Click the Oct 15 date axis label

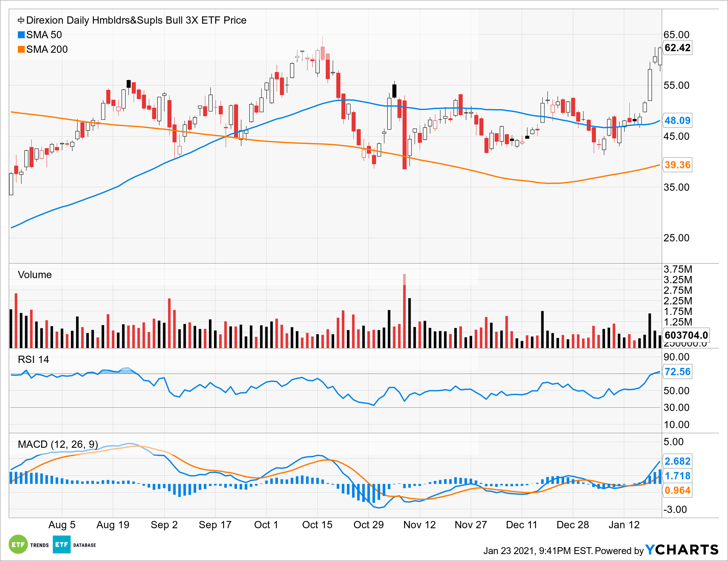point(317,525)
